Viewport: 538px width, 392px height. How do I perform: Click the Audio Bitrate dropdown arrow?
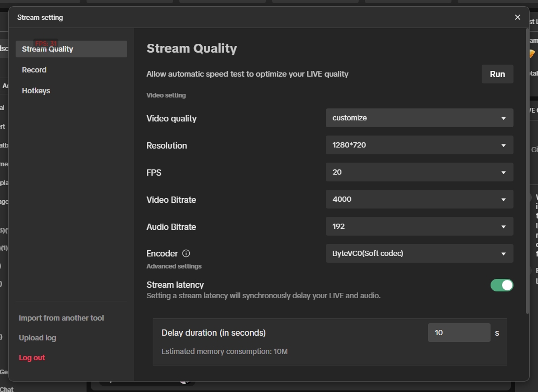(x=503, y=226)
